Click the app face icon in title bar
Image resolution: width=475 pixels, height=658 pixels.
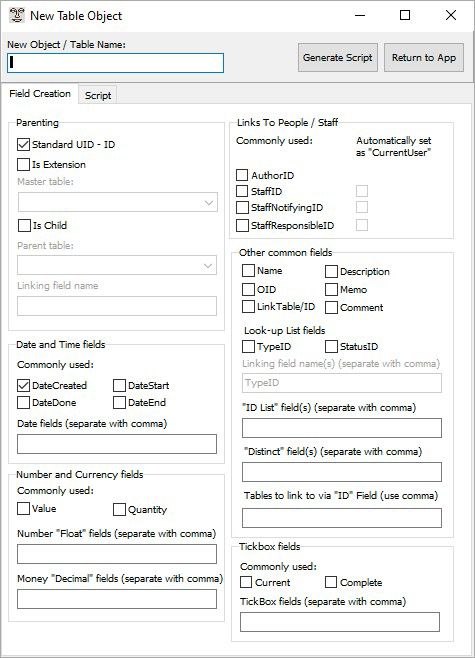coord(17,16)
